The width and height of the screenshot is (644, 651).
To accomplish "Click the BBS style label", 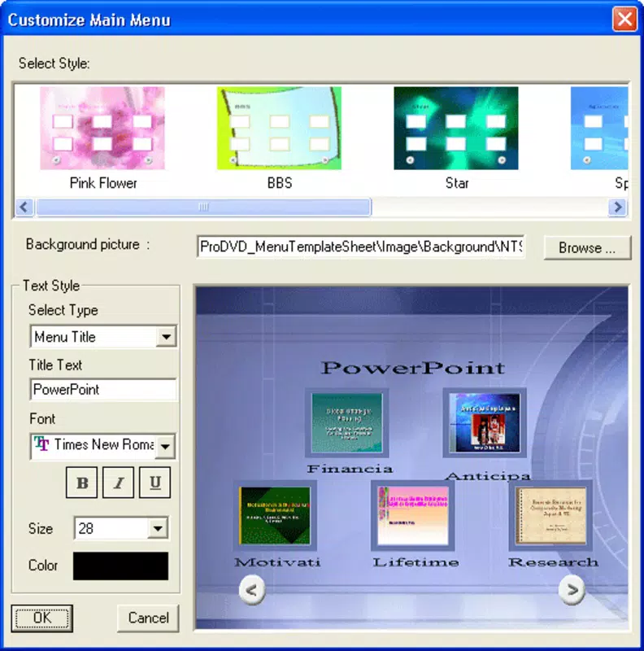I will click(x=280, y=183).
